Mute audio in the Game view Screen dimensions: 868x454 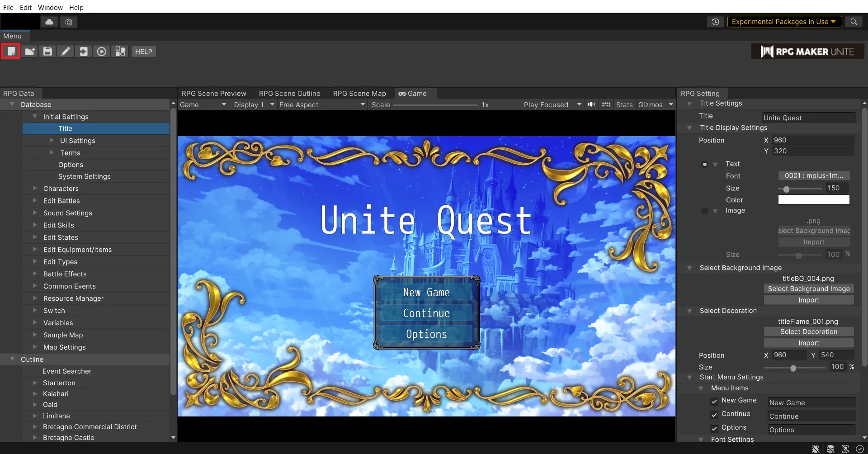(x=591, y=104)
